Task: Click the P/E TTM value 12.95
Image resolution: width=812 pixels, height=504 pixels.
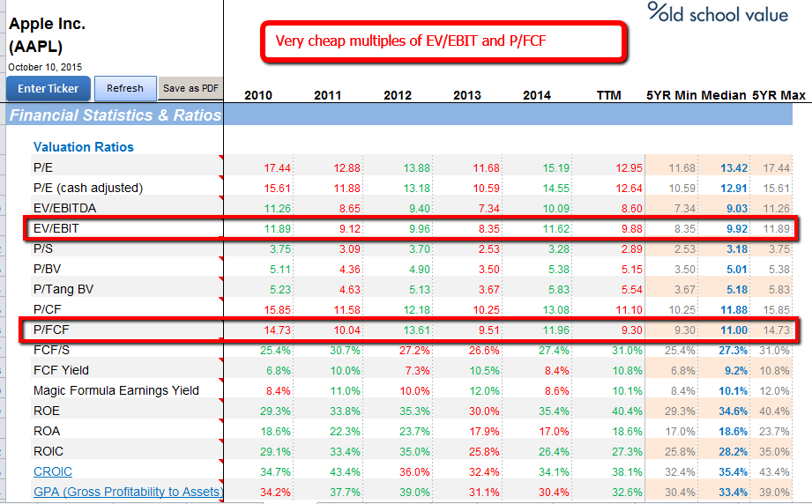Action: [629, 168]
